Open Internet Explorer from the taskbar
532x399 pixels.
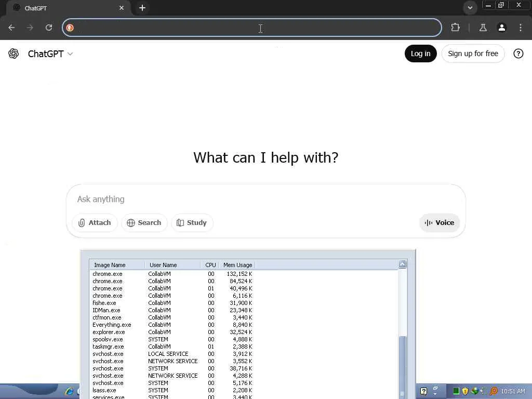[70, 391]
